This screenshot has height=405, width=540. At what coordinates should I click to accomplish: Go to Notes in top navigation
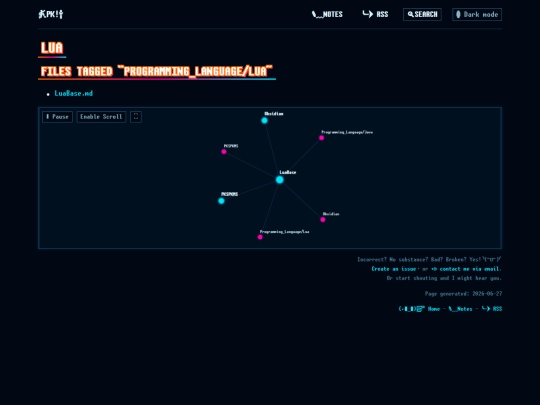tap(327, 14)
